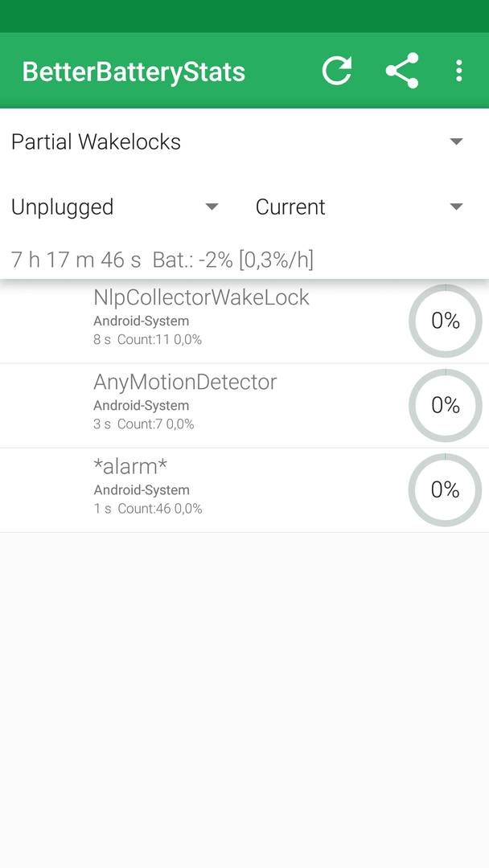Click the 8 s Count:11 details

(147, 339)
